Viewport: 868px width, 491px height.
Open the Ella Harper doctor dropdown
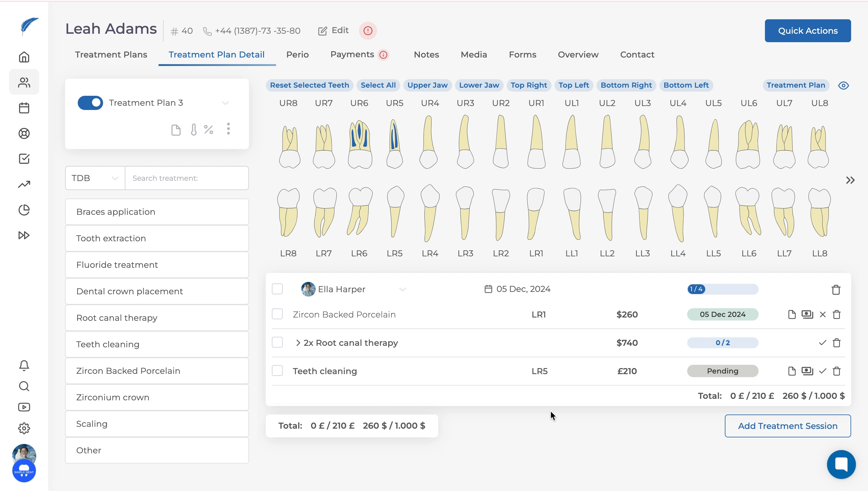coord(402,289)
